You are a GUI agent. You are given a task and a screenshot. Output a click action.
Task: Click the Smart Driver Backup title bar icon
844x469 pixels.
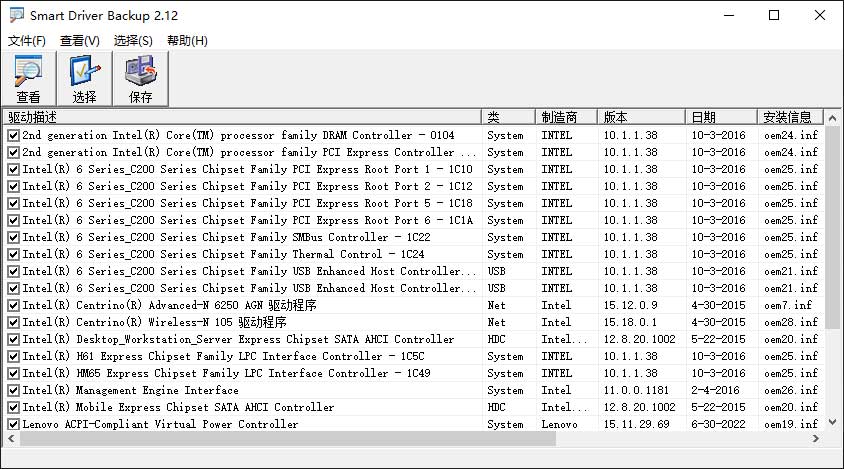[16, 15]
